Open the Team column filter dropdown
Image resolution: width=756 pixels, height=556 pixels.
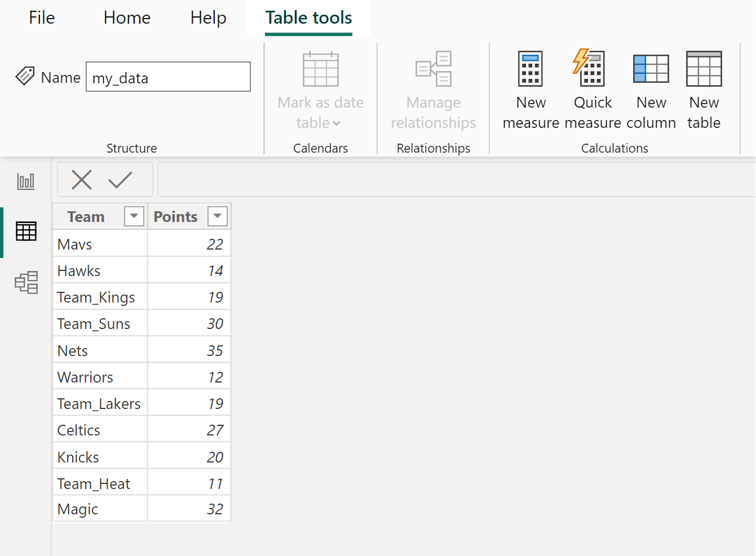134,216
